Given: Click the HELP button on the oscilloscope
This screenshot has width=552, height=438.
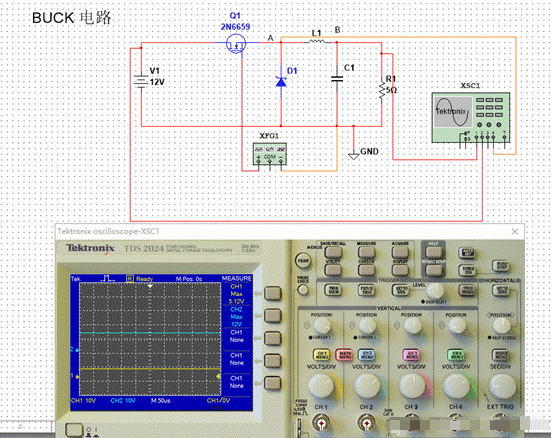Looking at the screenshot, I should click(x=434, y=252).
